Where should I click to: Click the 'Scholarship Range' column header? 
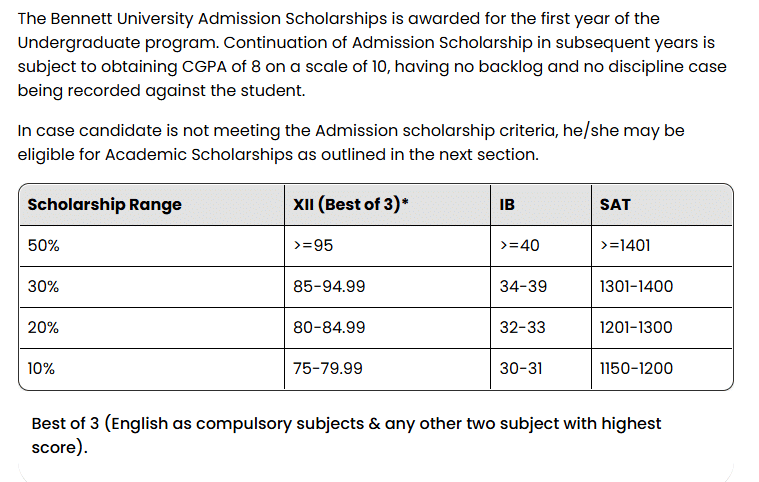click(x=105, y=205)
